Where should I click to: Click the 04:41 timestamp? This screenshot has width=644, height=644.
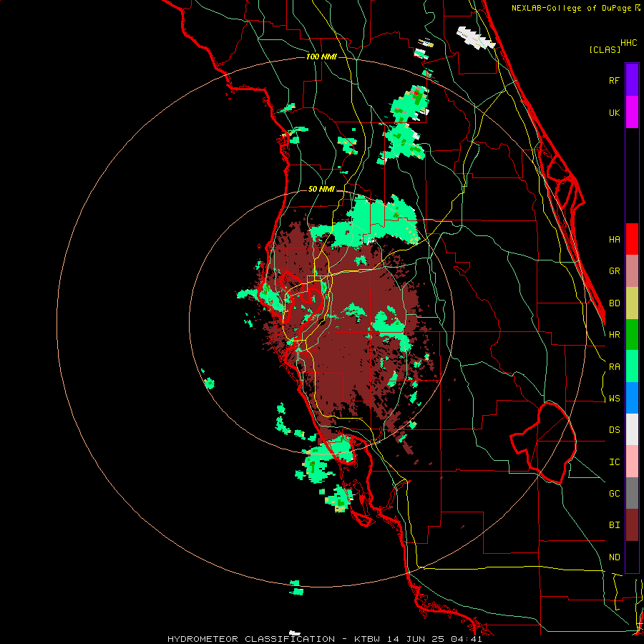[x=466, y=639]
